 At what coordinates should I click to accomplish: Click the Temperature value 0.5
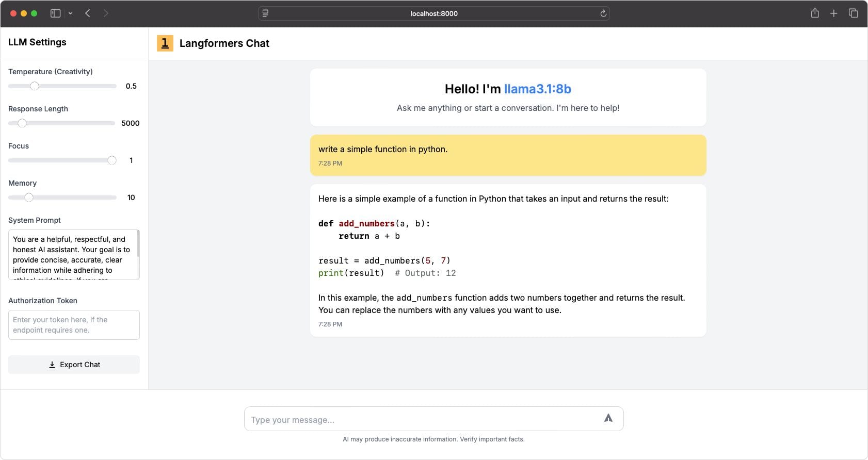pyautogui.click(x=131, y=86)
